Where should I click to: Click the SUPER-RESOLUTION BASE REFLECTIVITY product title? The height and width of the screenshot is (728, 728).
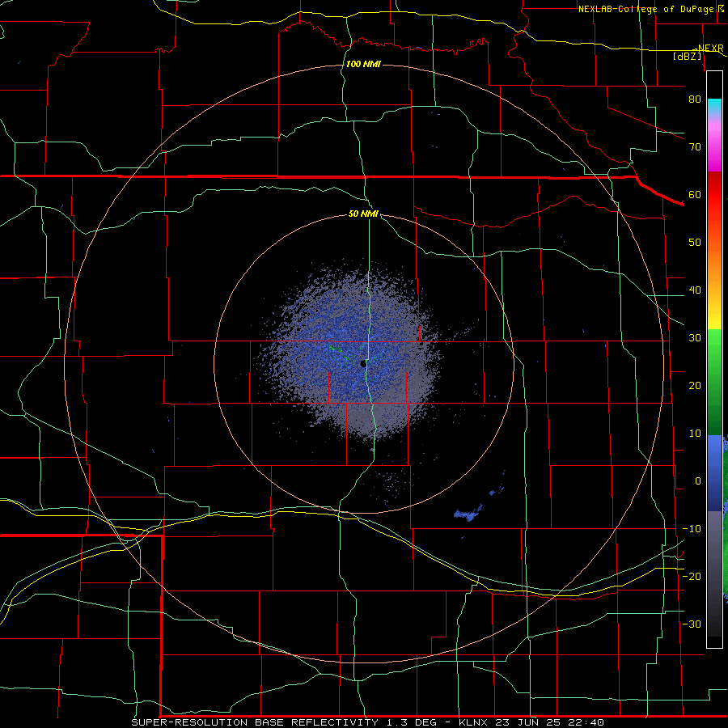click(255, 722)
